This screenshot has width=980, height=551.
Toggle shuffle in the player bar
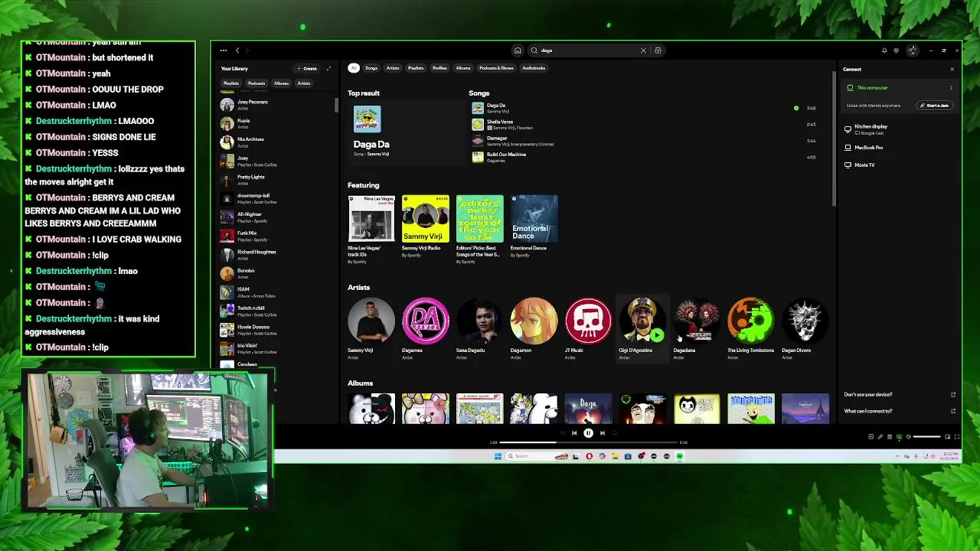pyautogui.click(x=561, y=433)
